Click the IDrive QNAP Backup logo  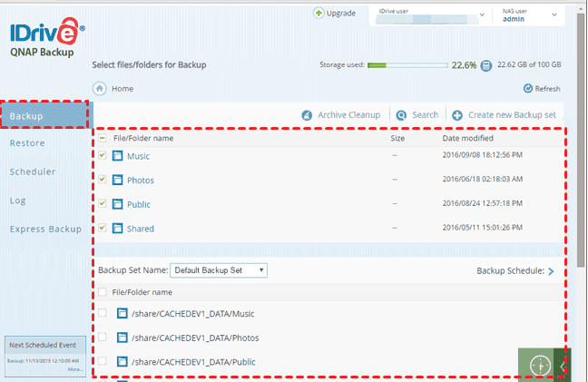tap(47, 36)
